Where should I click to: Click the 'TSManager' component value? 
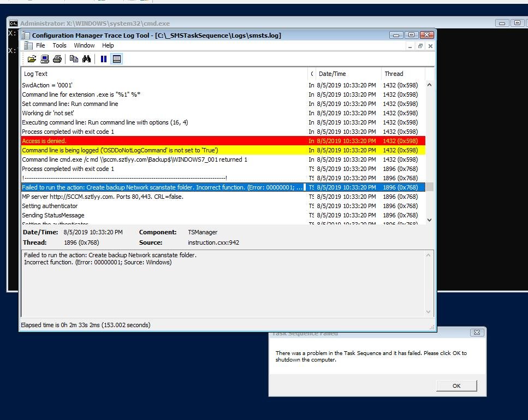pos(203,232)
